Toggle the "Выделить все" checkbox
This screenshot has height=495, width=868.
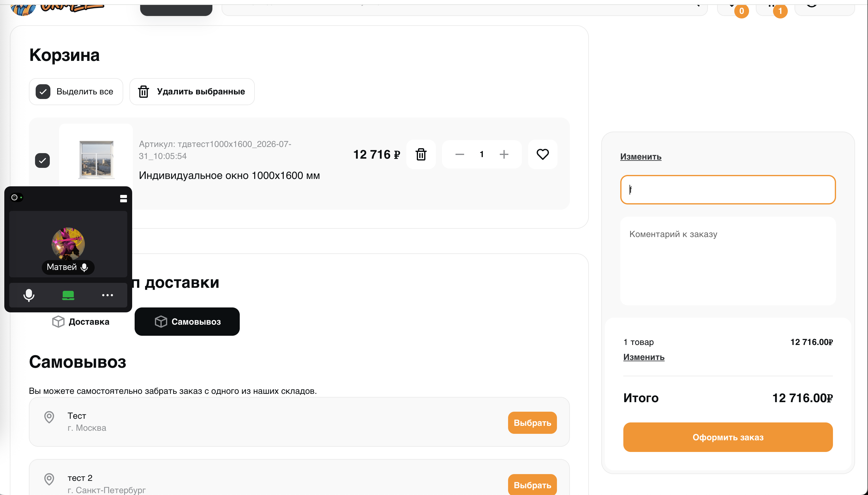click(x=43, y=92)
